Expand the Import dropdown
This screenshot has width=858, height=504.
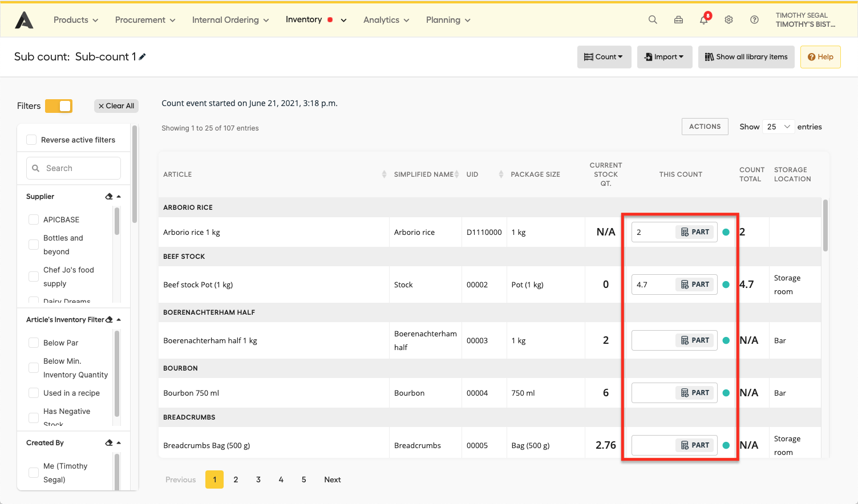pyautogui.click(x=664, y=57)
